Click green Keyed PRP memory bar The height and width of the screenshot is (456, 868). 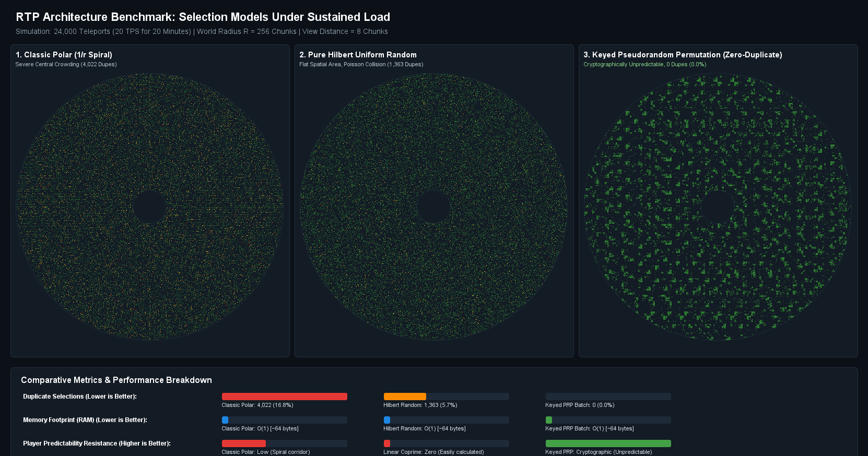[x=549, y=420]
